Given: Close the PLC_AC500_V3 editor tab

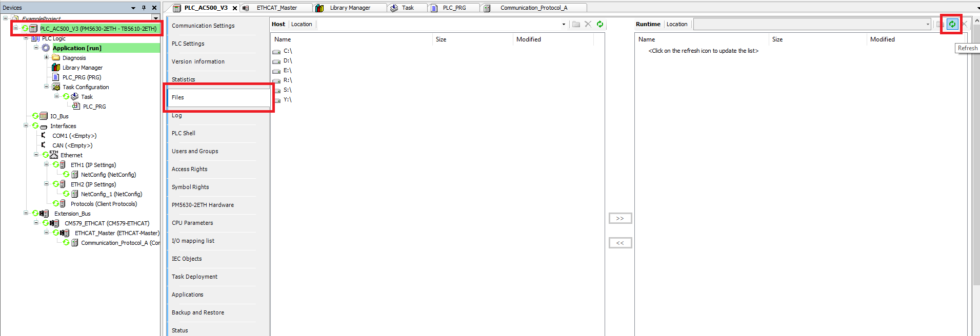Looking at the screenshot, I should 235,8.
